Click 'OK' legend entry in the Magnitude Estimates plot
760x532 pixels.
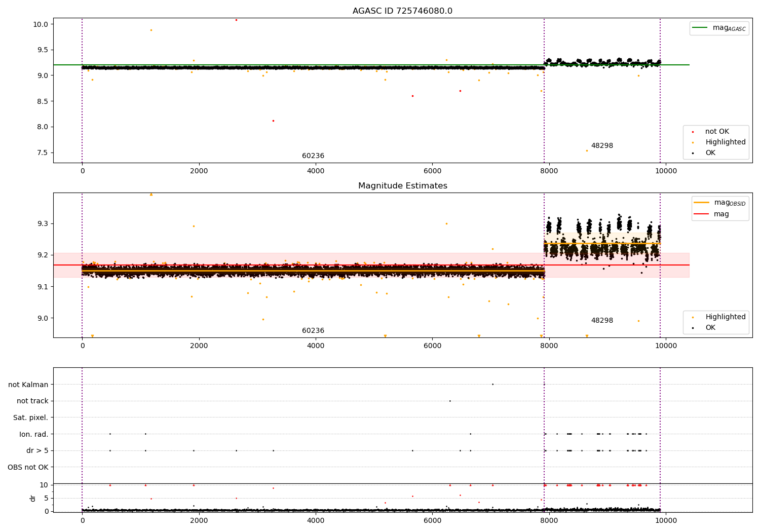click(x=704, y=328)
